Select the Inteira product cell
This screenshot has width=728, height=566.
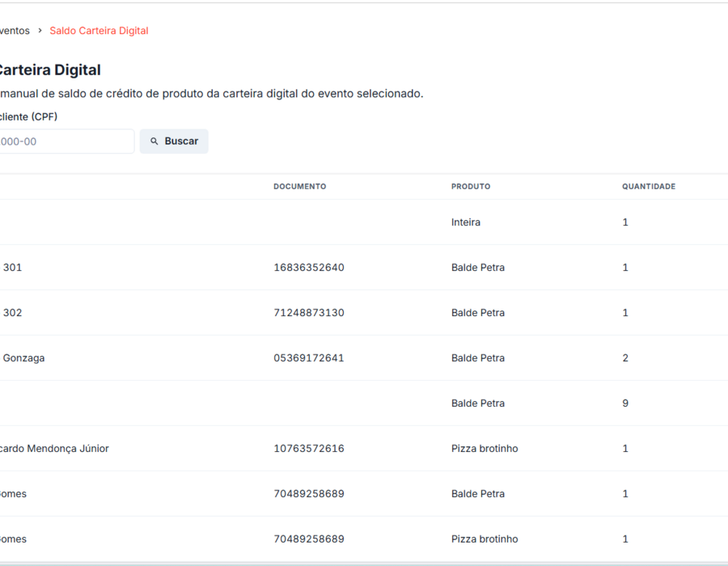[x=466, y=222]
